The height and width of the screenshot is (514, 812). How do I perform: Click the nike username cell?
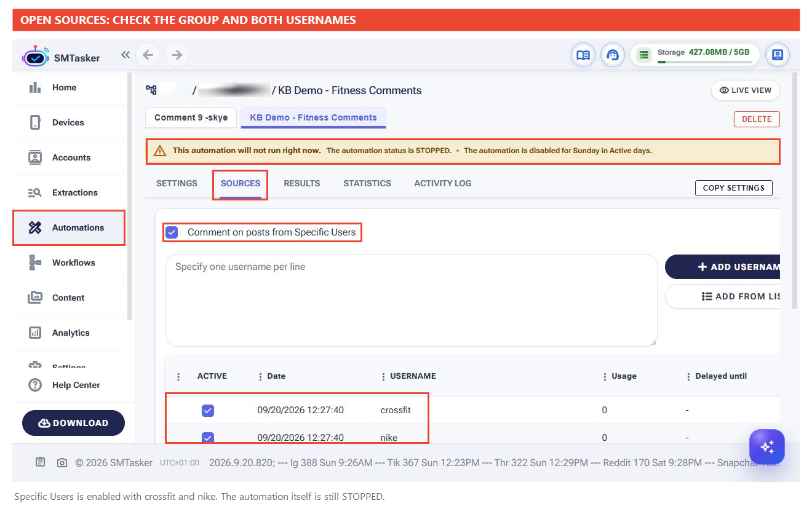click(x=389, y=438)
